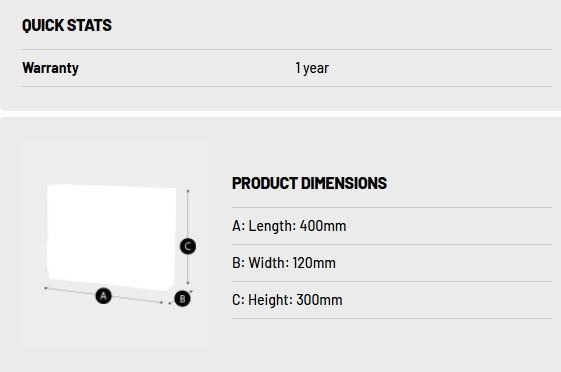Click the divider between stats and dimensions
Image resolution: width=561 pixels, height=372 pixels.
pyautogui.click(x=280, y=114)
